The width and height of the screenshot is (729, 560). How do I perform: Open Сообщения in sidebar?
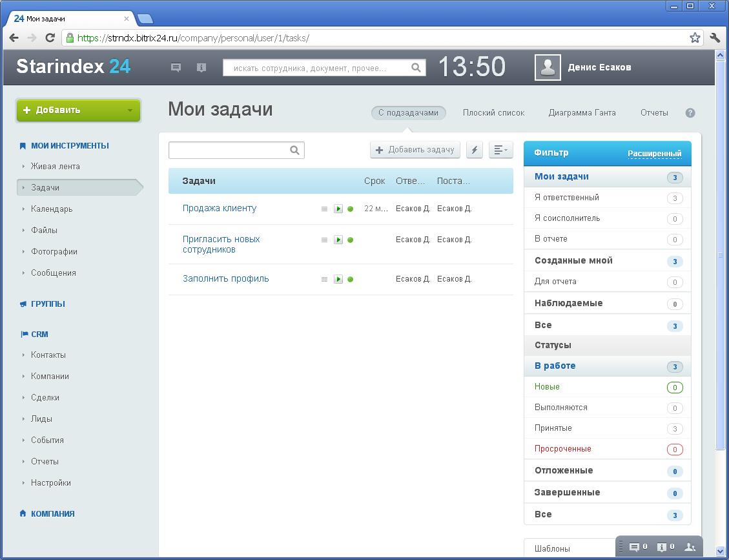coord(54,273)
